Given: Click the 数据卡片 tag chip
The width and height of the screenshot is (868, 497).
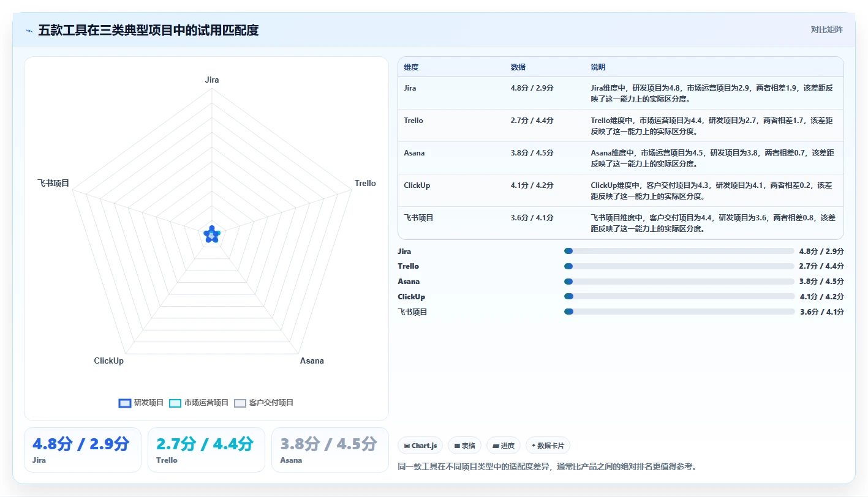Looking at the screenshot, I should (x=548, y=446).
